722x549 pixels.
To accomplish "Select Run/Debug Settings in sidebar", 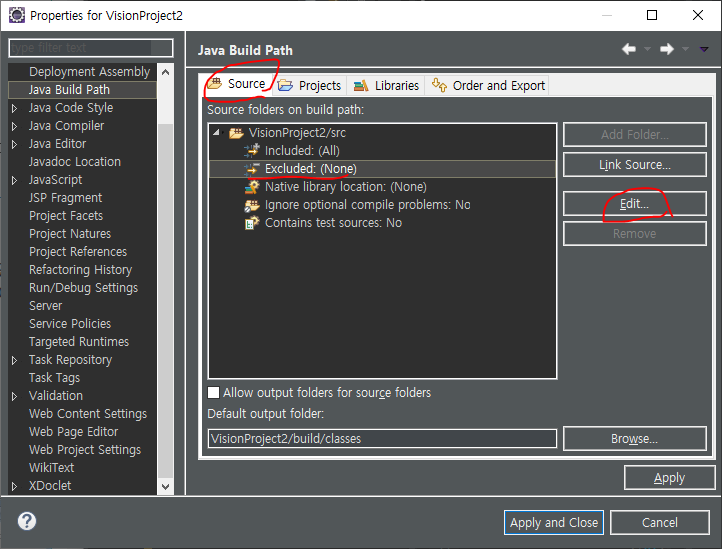I will 83,288.
